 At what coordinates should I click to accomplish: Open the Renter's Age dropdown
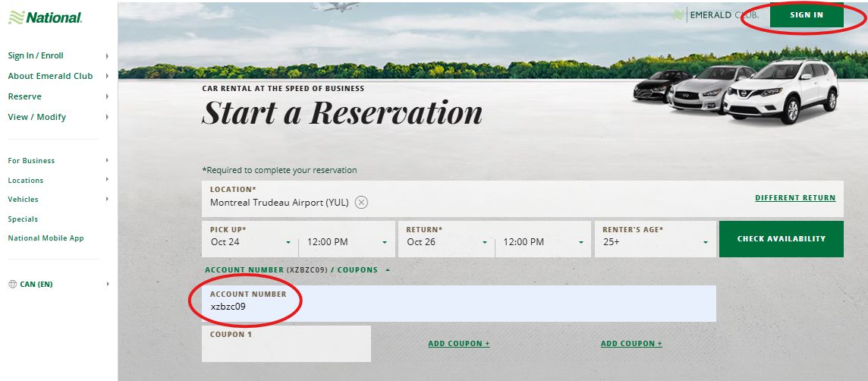coord(656,238)
